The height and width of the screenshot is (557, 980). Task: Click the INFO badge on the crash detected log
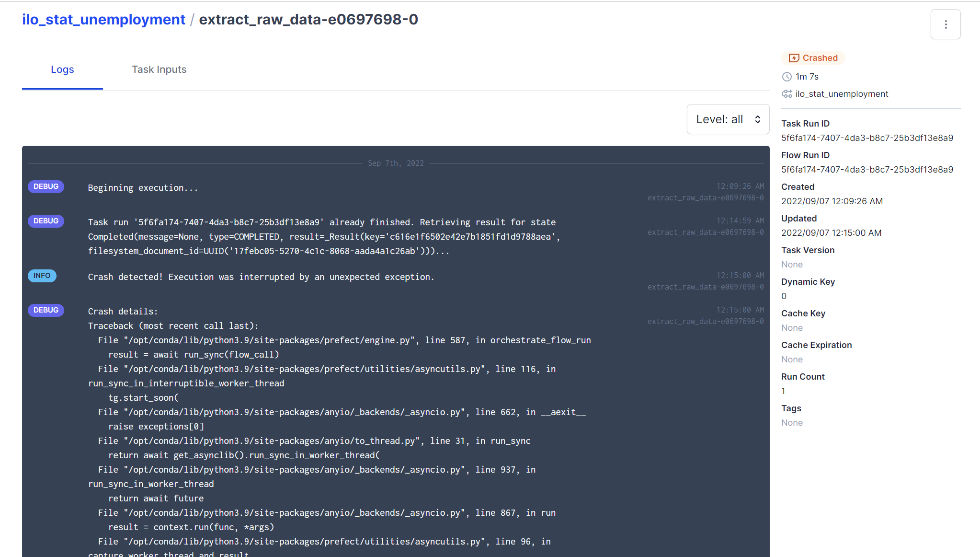(x=42, y=276)
